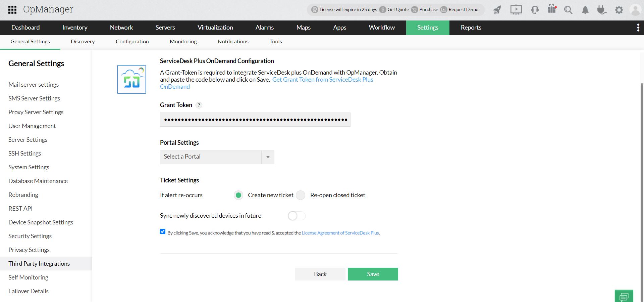Click the search magnifier icon
The width and height of the screenshot is (644, 302).
point(568,10)
